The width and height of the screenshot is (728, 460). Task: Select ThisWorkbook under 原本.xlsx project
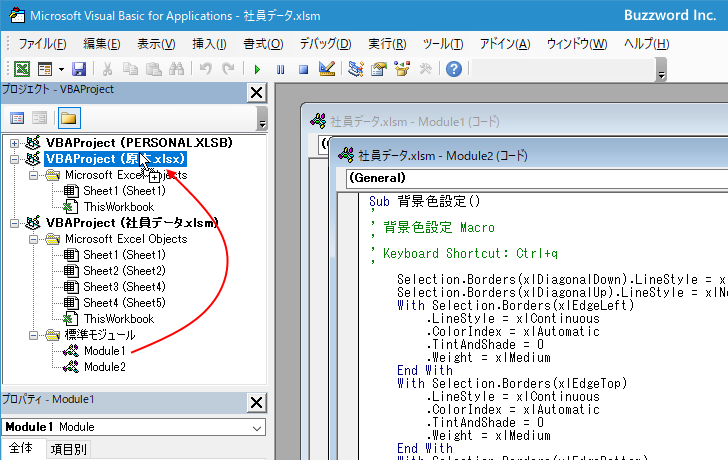point(119,207)
